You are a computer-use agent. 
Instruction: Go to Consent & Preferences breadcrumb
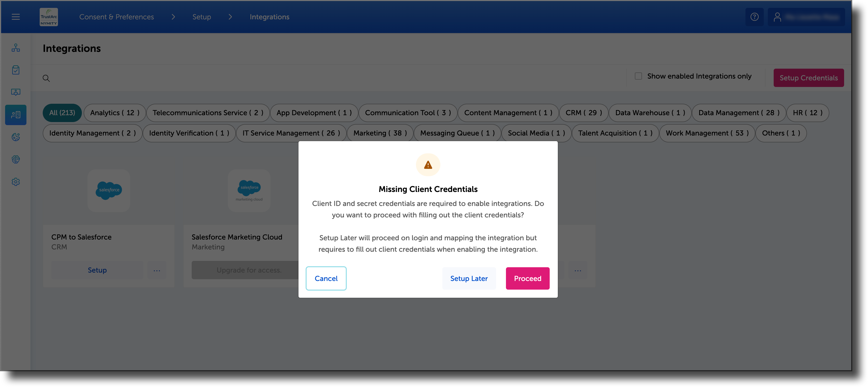pos(117,17)
